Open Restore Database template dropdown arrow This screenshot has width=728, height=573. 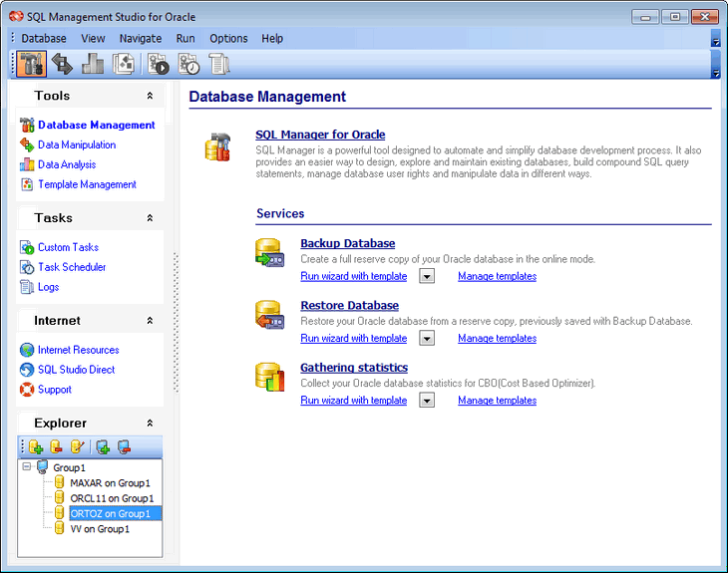tap(427, 338)
